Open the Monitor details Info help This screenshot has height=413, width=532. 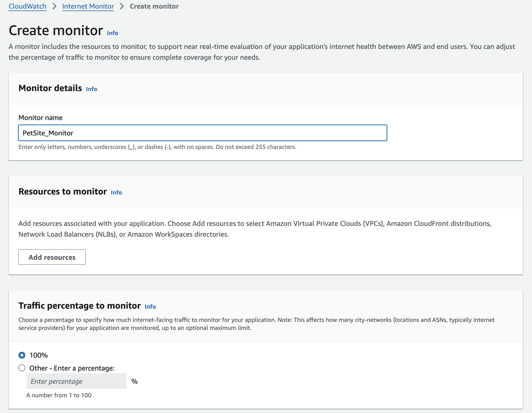click(x=91, y=89)
